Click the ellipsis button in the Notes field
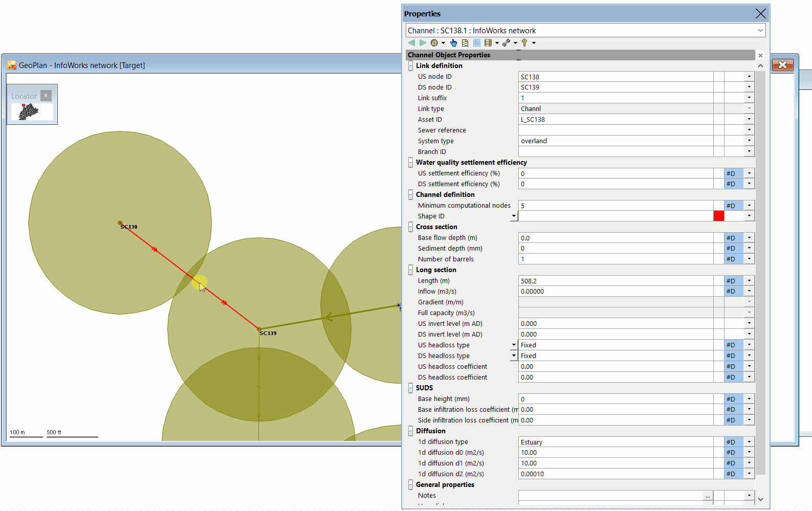 (x=708, y=496)
